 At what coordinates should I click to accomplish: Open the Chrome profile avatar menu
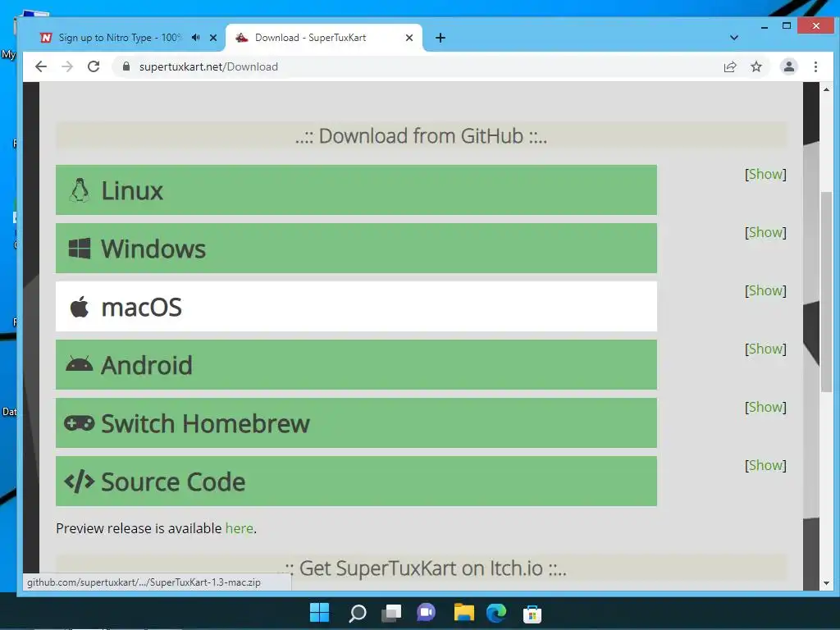tap(788, 66)
